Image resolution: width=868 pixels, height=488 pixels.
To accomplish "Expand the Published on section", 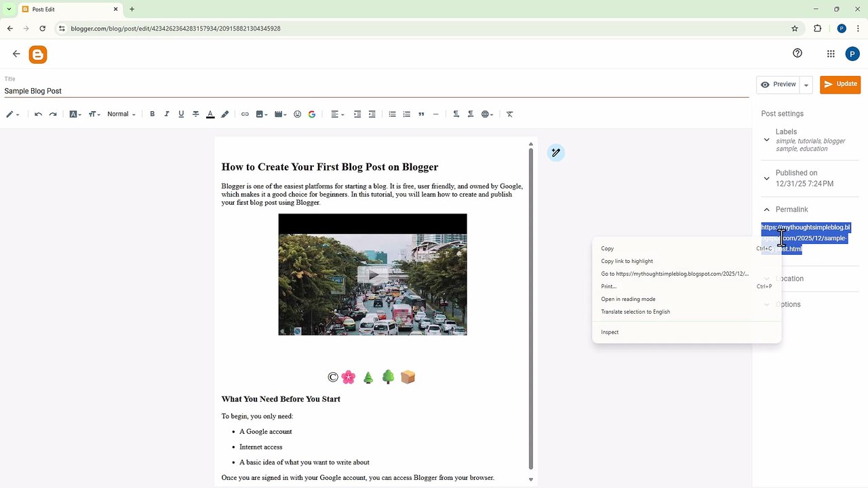I will pyautogui.click(x=767, y=178).
